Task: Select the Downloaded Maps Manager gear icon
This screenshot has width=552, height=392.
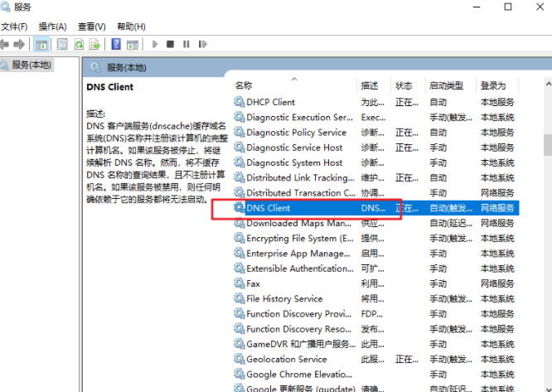Action: [x=240, y=223]
